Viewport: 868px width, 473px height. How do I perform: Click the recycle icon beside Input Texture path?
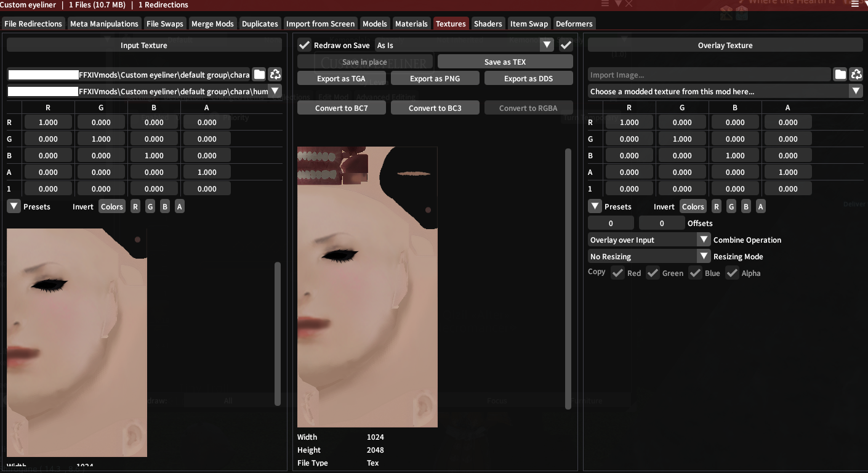275,75
